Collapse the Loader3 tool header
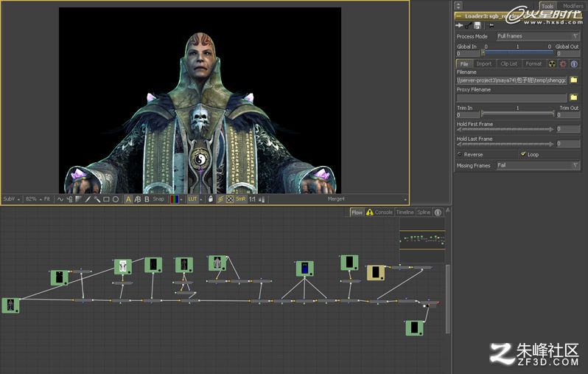Screen dimensions: 588x374 tap(458, 16)
